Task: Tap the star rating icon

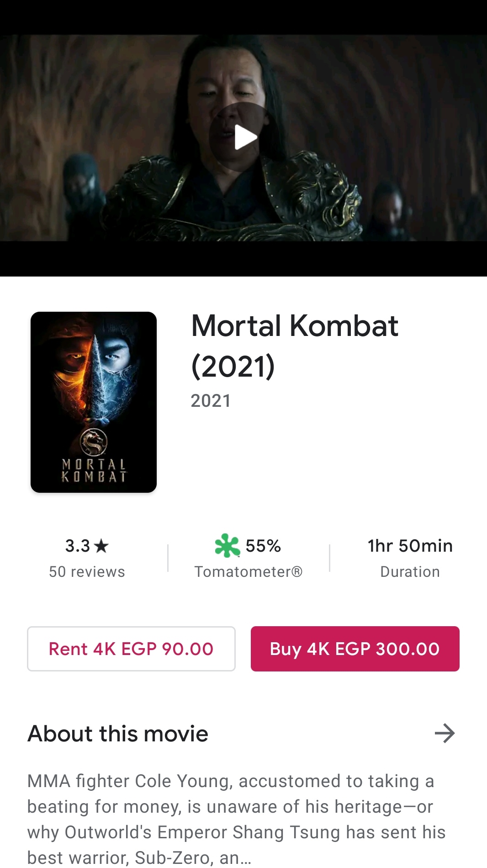Action: [x=101, y=545]
